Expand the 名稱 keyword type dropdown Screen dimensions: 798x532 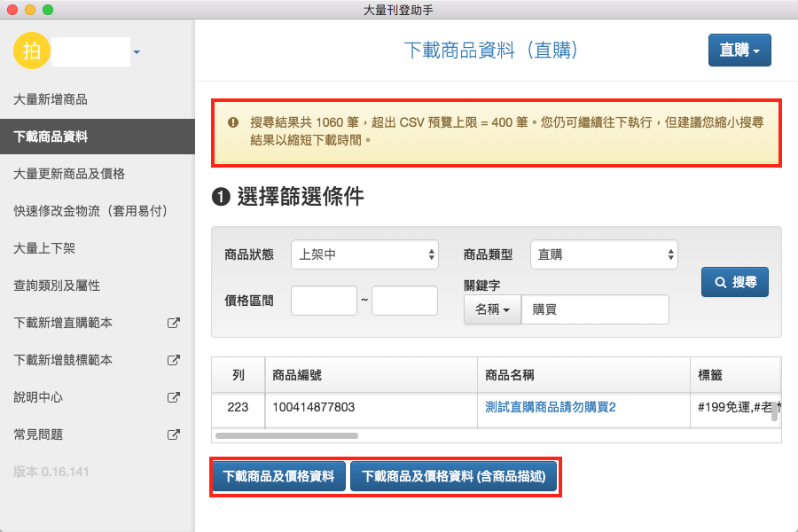click(493, 310)
